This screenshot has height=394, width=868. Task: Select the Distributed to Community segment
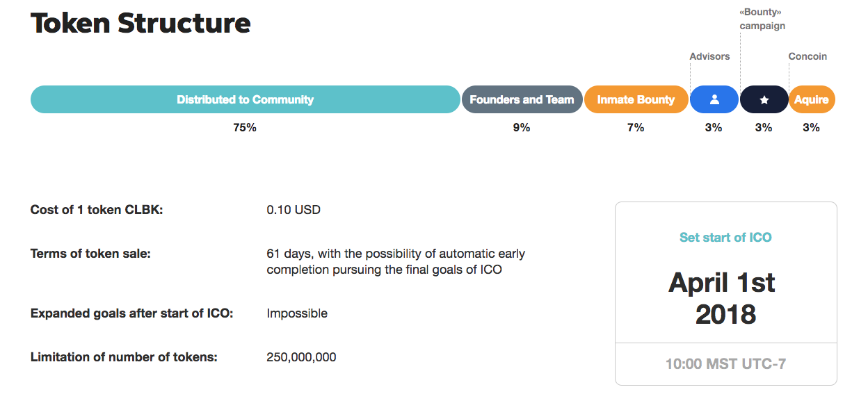click(245, 100)
